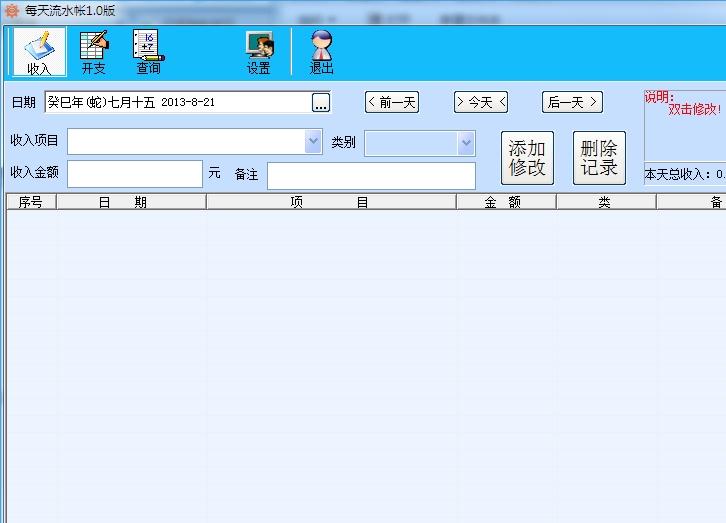Open the 收入 (income) toolbar icon

click(39, 52)
